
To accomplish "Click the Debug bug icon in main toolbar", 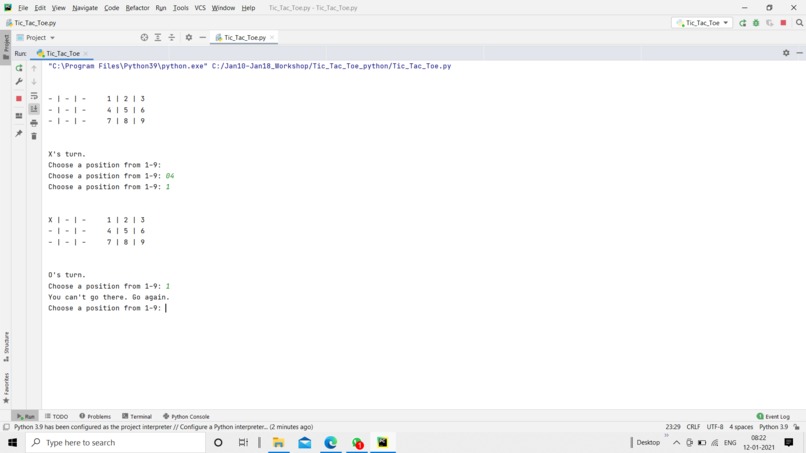I will pos(756,23).
